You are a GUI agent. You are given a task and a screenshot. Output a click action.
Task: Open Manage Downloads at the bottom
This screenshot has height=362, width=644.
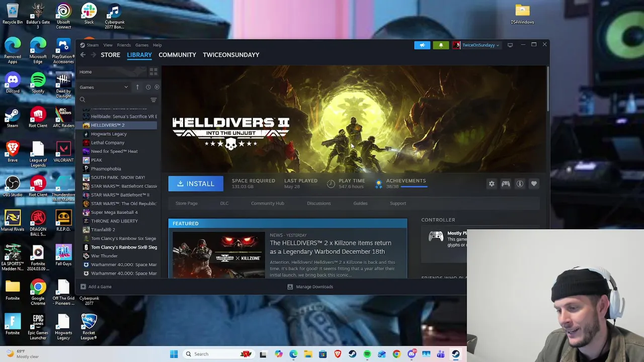click(310, 287)
